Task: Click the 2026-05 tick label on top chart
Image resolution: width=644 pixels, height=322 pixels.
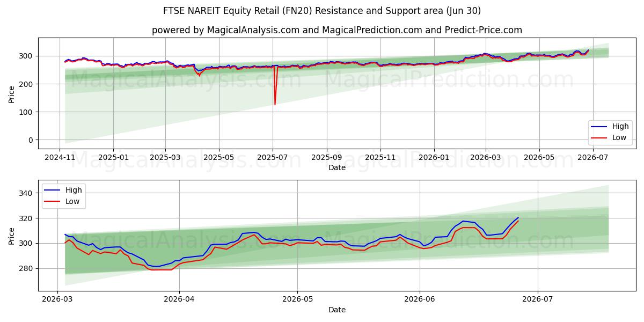Action: click(x=539, y=158)
